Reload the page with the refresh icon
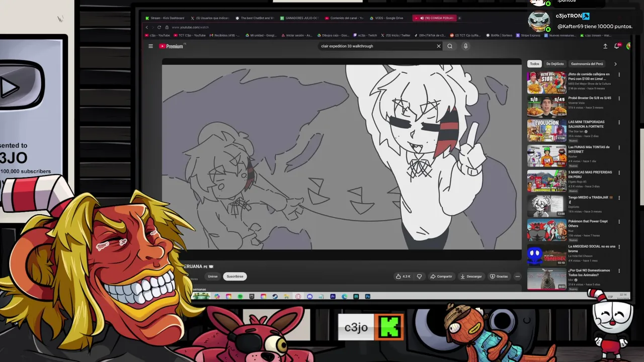The image size is (644, 362). [159, 27]
